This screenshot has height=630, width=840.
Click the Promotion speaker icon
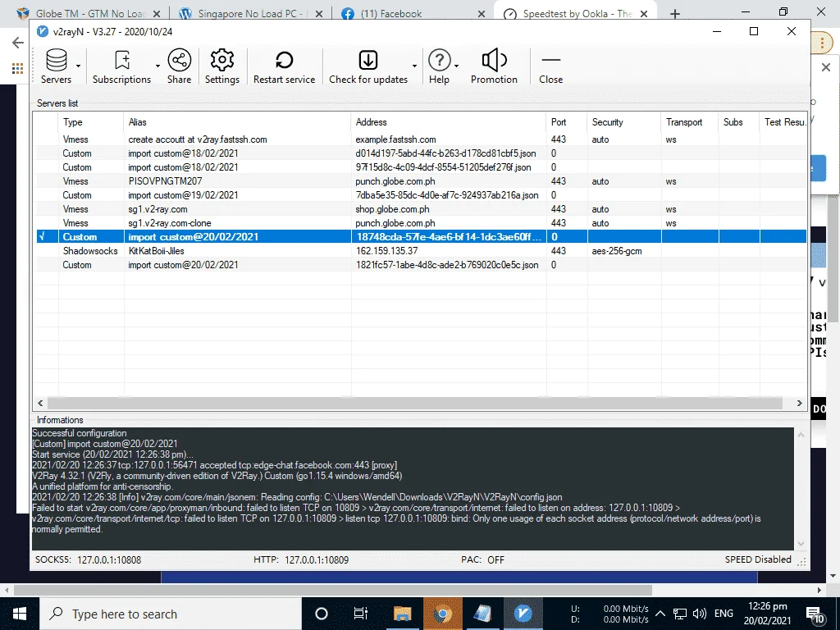click(494, 60)
